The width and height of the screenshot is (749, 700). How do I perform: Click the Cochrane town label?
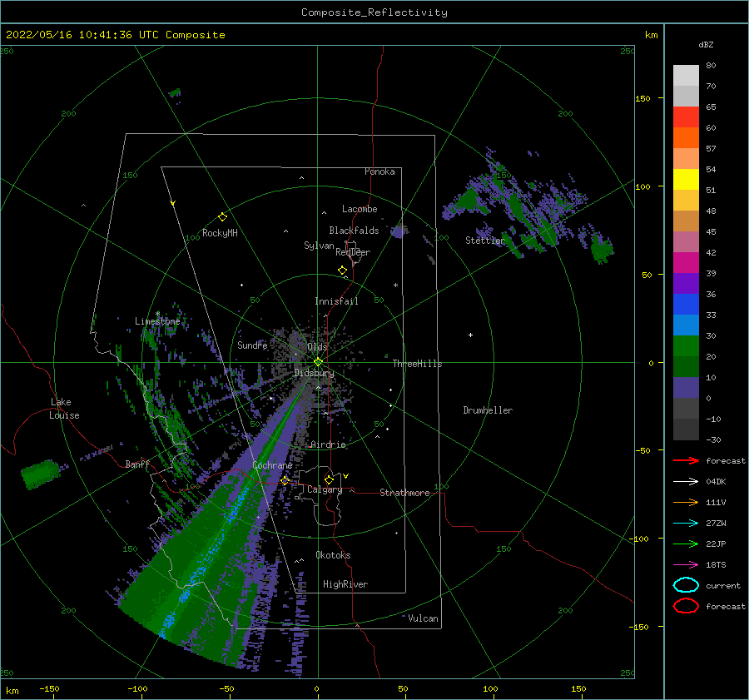(272, 465)
